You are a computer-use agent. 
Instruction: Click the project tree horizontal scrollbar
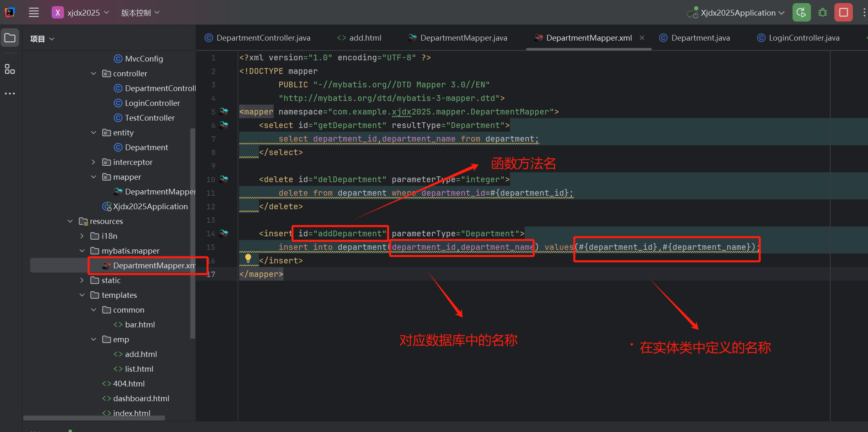coord(94,418)
